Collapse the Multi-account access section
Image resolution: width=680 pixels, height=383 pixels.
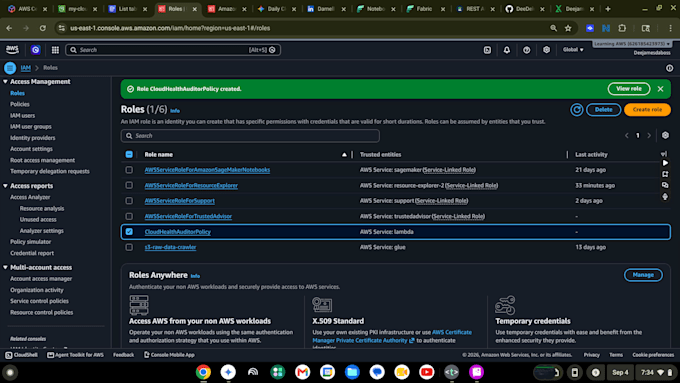(5, 268)
